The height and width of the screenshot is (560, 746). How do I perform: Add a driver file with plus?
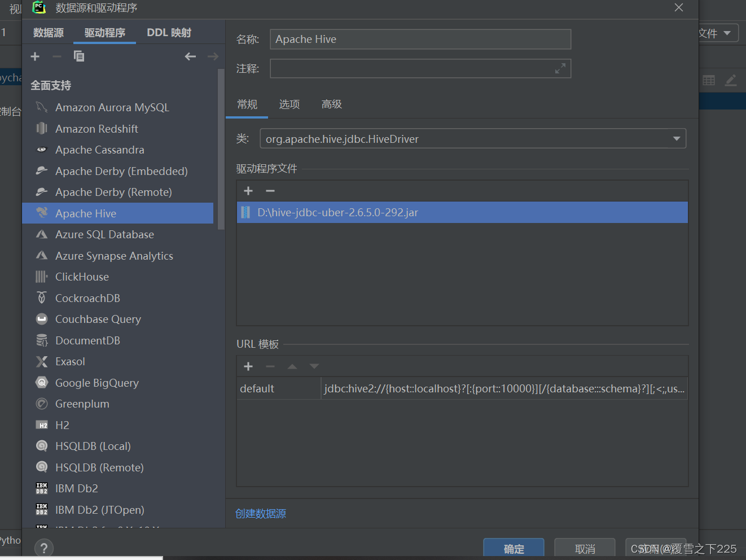[x=248, y=191]
